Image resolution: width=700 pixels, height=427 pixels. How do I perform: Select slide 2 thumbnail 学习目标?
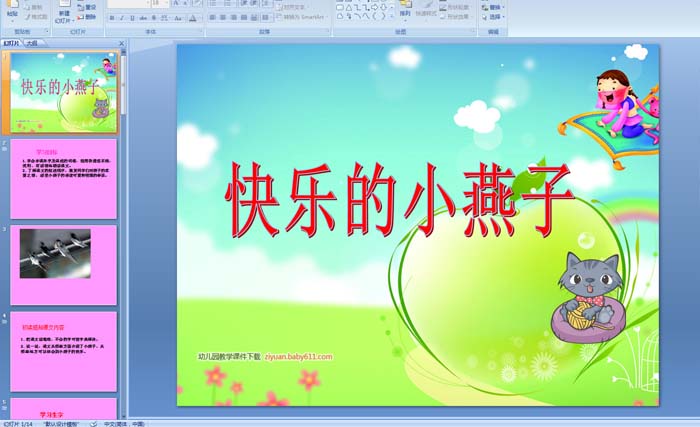tap(64, 179)
